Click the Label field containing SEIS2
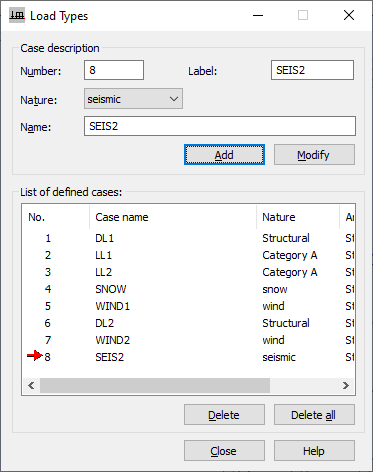 (x=312, y=70)
